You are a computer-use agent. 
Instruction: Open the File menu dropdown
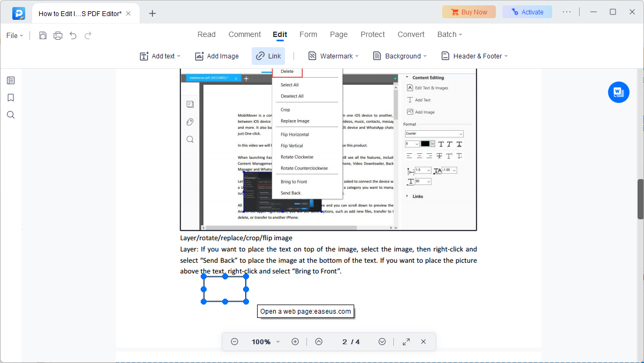tap(14, 35)
